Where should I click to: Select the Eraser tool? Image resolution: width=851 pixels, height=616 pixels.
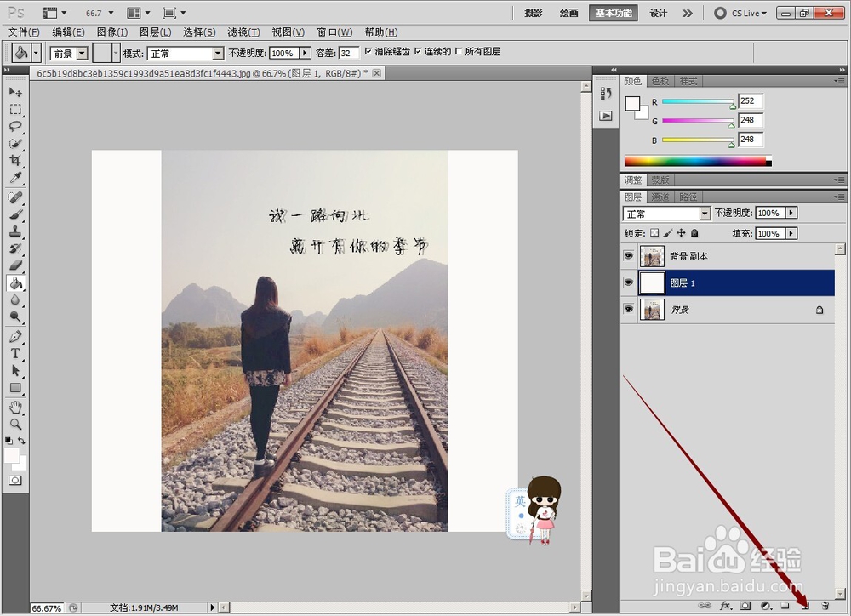tap(15, 265)
